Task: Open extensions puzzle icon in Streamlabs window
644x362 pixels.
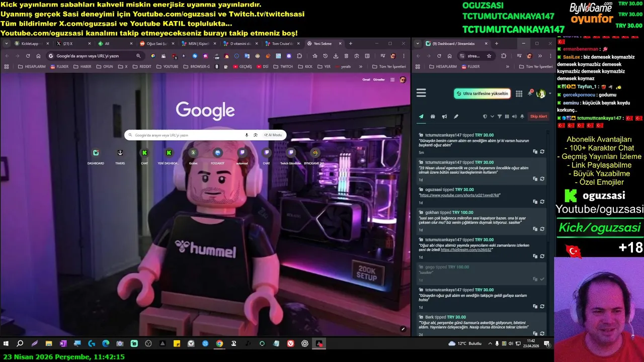Action: pos(504,56)
